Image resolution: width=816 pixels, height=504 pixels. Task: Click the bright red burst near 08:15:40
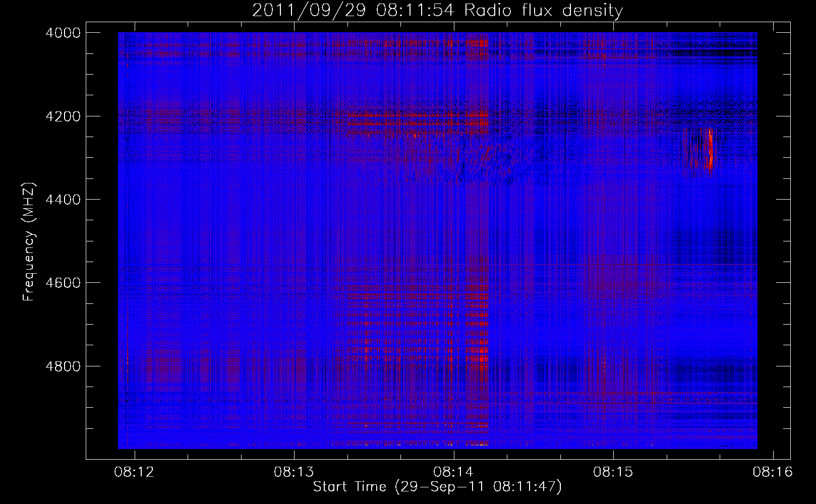[710, 148]
